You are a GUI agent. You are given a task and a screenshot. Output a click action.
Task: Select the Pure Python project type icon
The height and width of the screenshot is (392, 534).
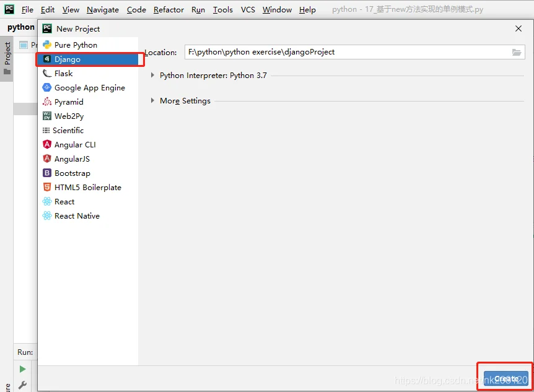[47, 45]
